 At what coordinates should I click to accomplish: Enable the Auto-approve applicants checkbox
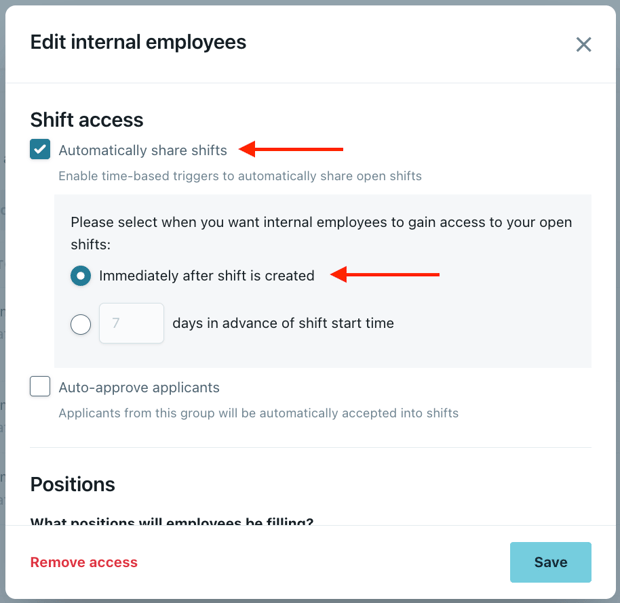coord(40,387)
